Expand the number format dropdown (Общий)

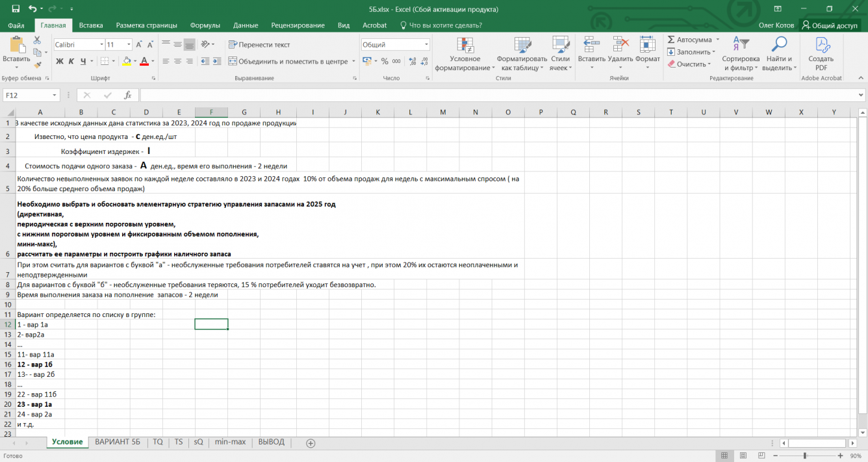(426, 45)
